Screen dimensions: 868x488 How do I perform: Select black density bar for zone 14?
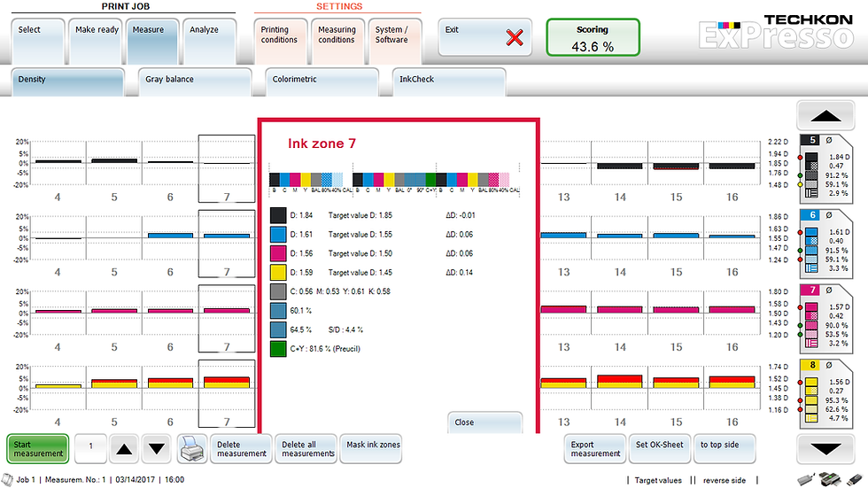(619, 166)
